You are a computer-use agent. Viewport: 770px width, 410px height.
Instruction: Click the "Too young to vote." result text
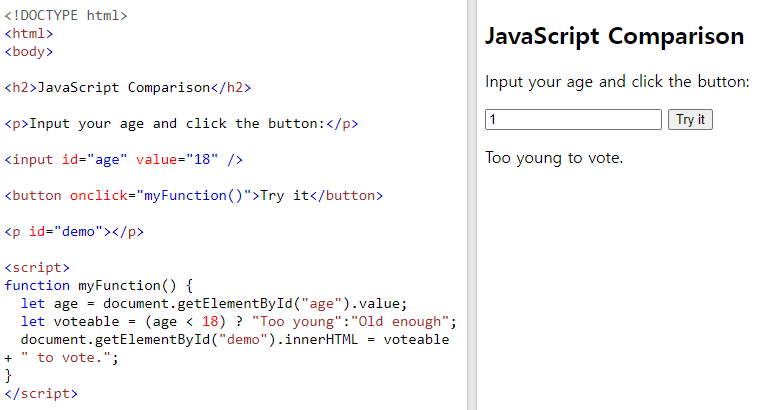[x=554, y=158]
